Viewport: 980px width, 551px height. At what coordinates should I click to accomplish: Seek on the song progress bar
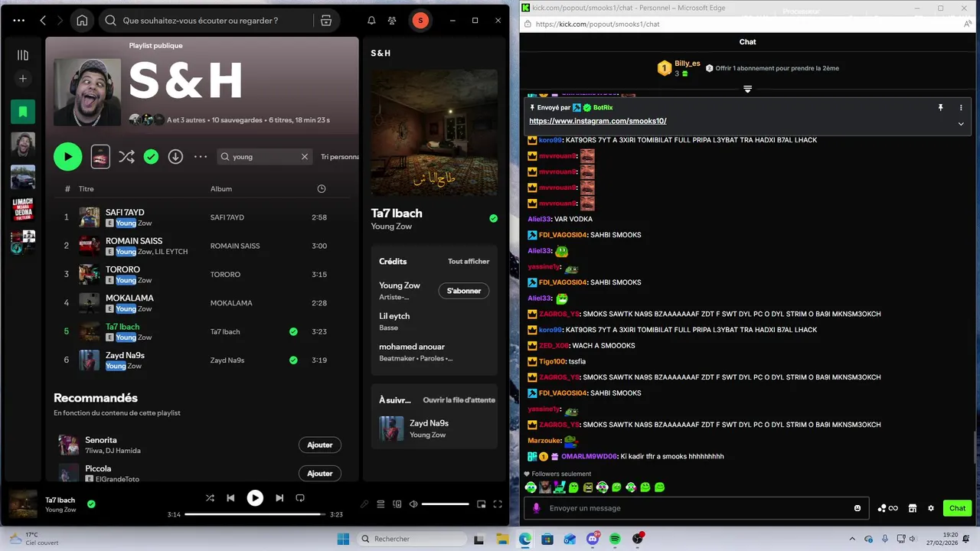click(255, 514)
